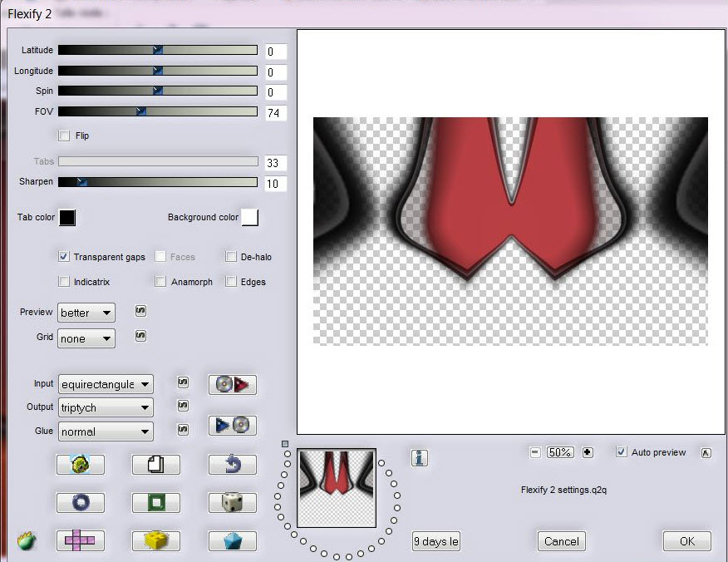
Task: Click the FOV value field showing 74
Action: pos(276,113)
